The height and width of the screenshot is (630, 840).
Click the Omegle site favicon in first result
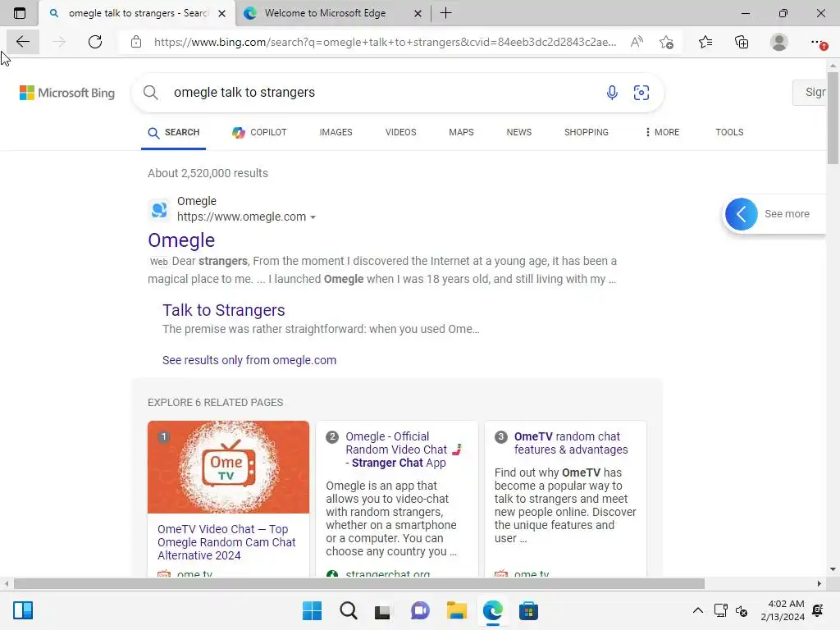click(159, 209)
